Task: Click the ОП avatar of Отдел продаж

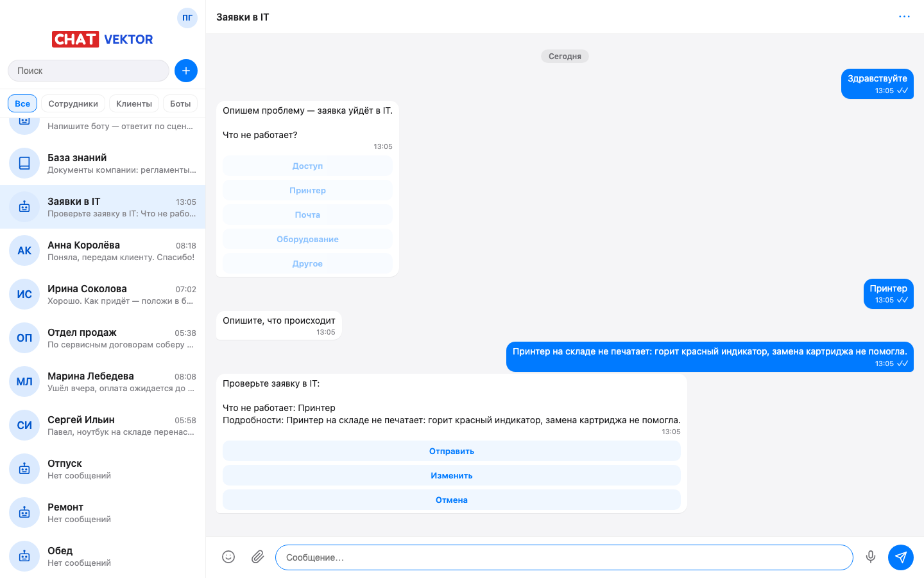Action: coord(24,338)
